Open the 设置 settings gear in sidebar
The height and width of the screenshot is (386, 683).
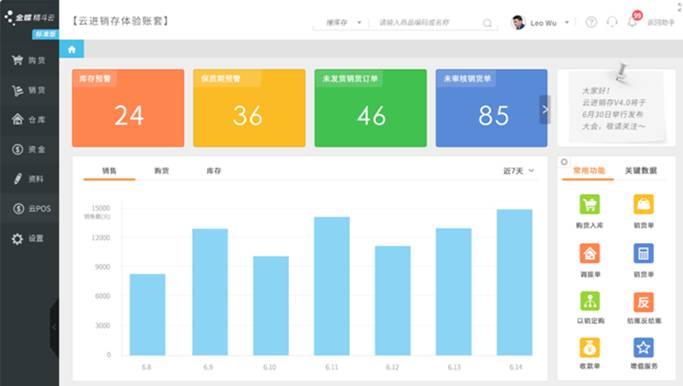[x=29, y=238]
